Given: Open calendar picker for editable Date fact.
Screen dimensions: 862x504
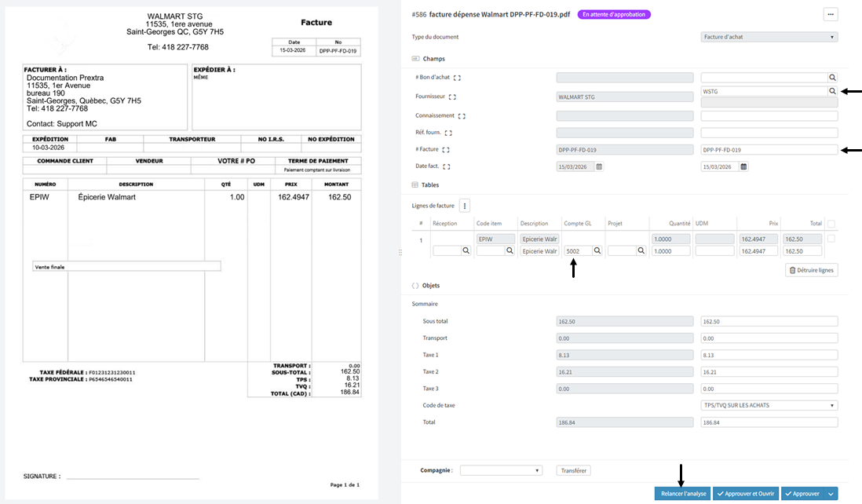Looking at the screenshot, I should pyautogui.click(x=743, y=166).
